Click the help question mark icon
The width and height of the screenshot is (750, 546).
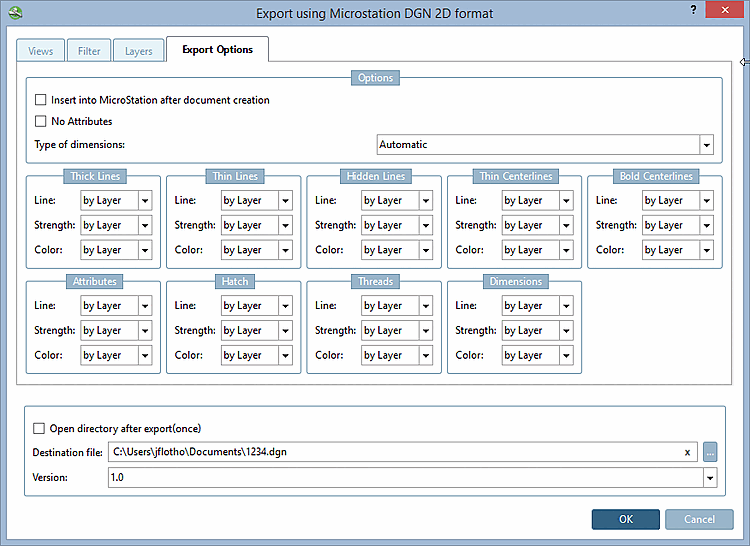point(693,9)
